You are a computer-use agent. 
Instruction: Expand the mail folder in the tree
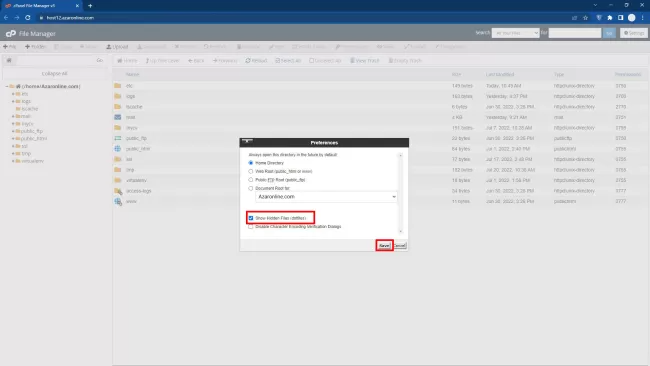(13, 116)
